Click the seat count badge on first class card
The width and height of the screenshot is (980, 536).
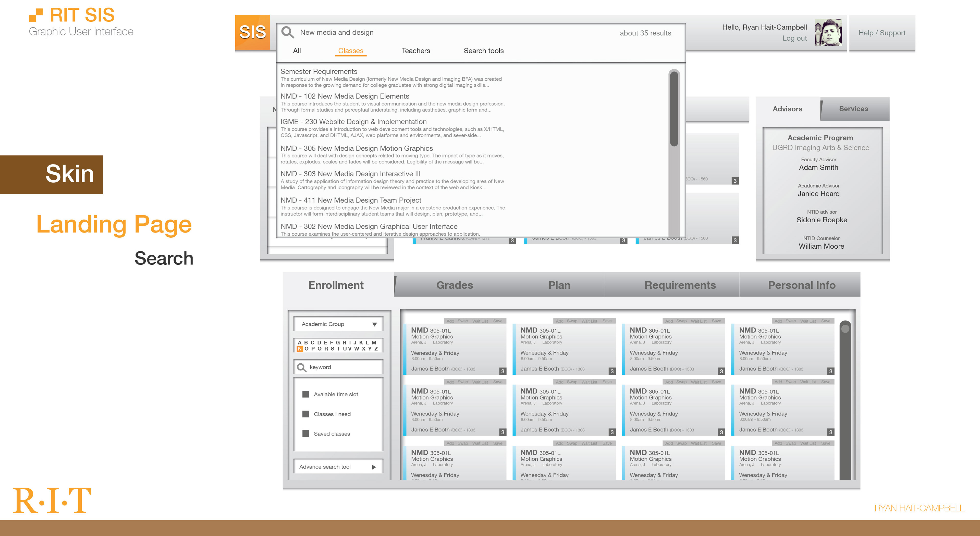[x=503, y=371]
